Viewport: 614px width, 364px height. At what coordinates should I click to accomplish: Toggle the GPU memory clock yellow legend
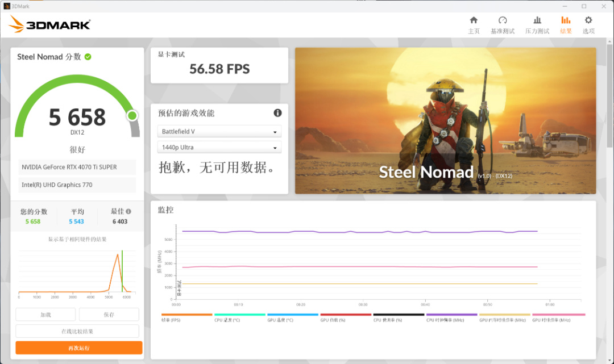505,317
